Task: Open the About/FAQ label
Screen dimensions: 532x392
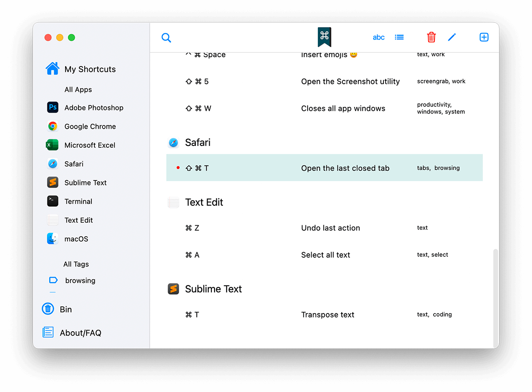Action: click(x=81, y=333)
